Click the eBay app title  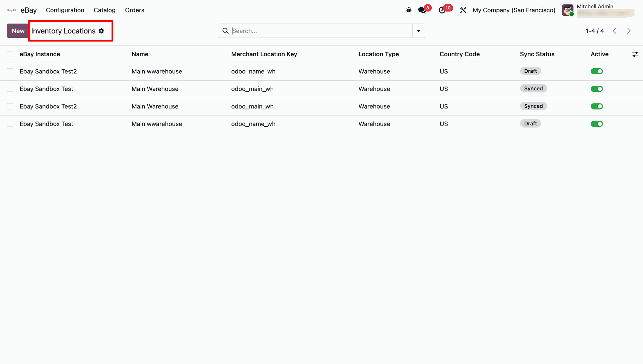(28, 10)
